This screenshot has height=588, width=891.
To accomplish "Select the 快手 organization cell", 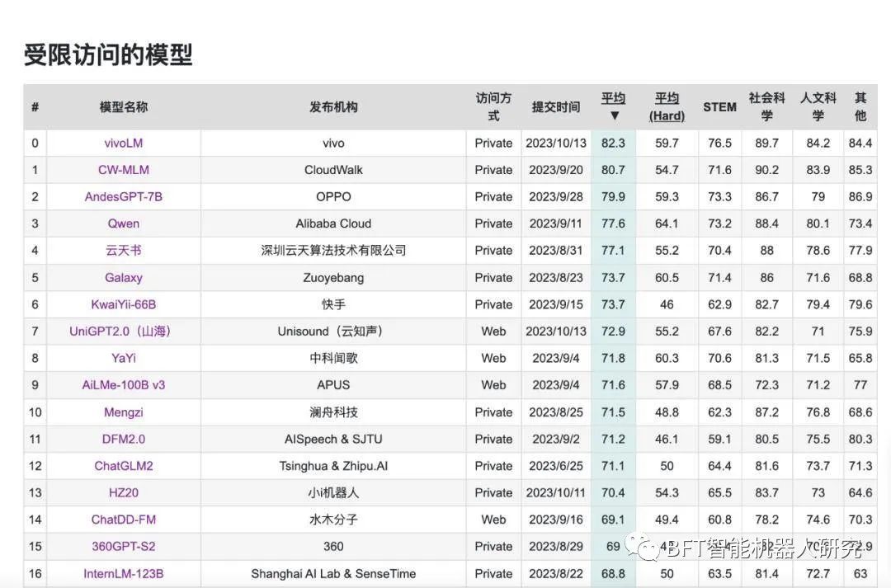I will coord(333,304).
